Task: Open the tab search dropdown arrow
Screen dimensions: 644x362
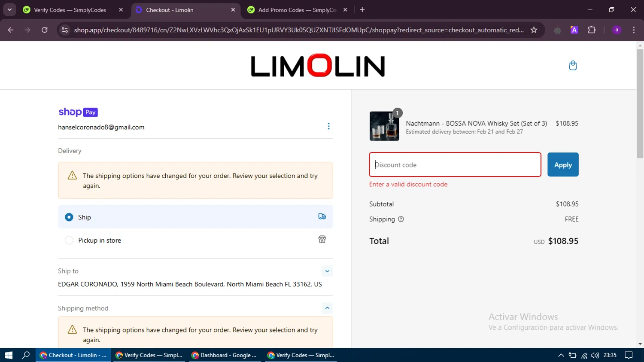Action: point(9,9)
